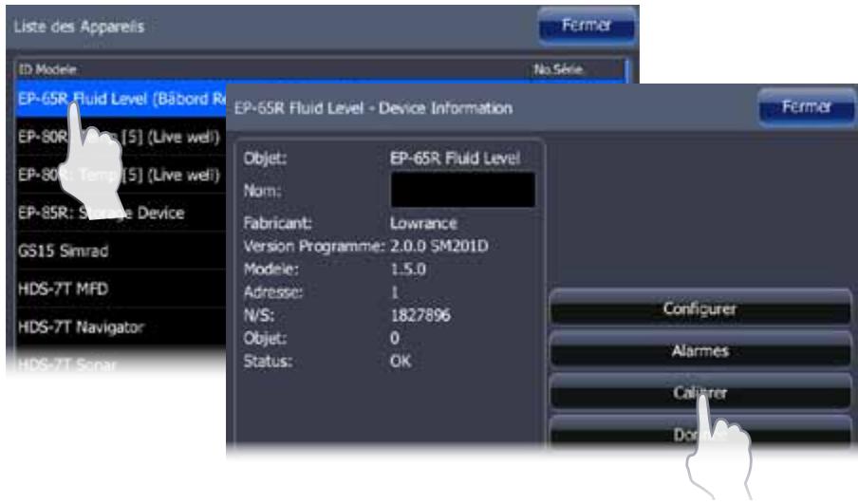Open the Alarmes settings button
The width and height of the screenshot is (858, 504).
[x=699, y=351]
